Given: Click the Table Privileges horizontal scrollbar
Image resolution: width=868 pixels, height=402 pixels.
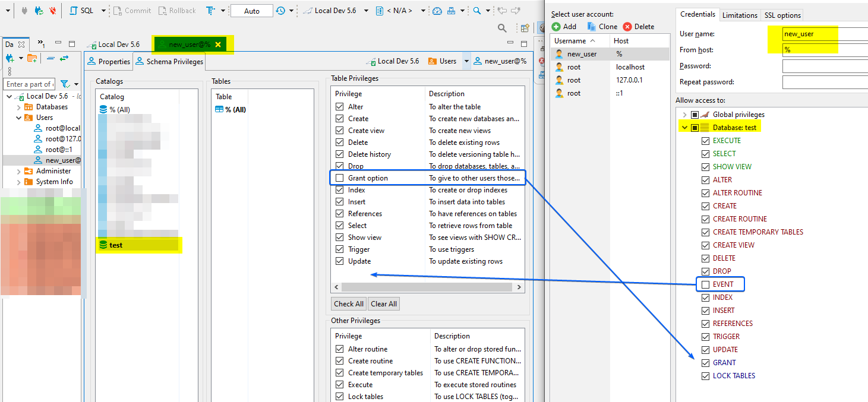Looking at the screenshot, I should tap(427, 287).
